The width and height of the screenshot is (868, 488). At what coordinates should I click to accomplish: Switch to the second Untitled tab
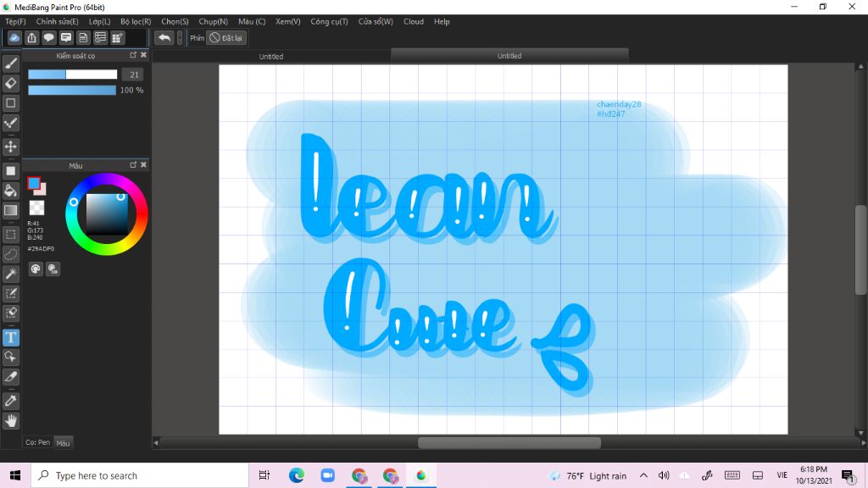tap(509, 56)
